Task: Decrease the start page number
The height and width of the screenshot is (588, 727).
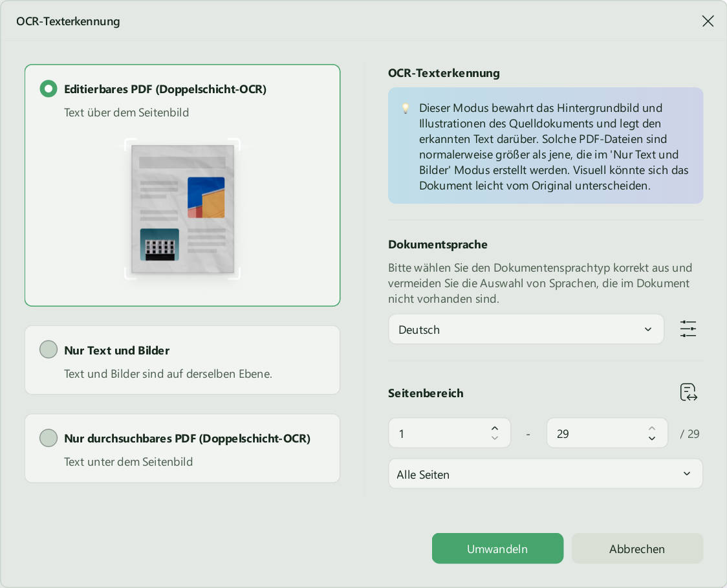Action: pos(495,438)
